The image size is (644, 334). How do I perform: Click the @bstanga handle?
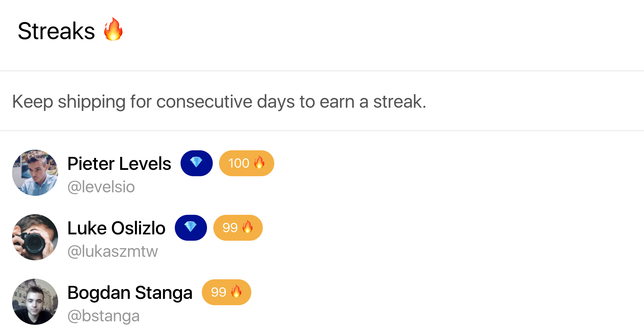point(103,316)
